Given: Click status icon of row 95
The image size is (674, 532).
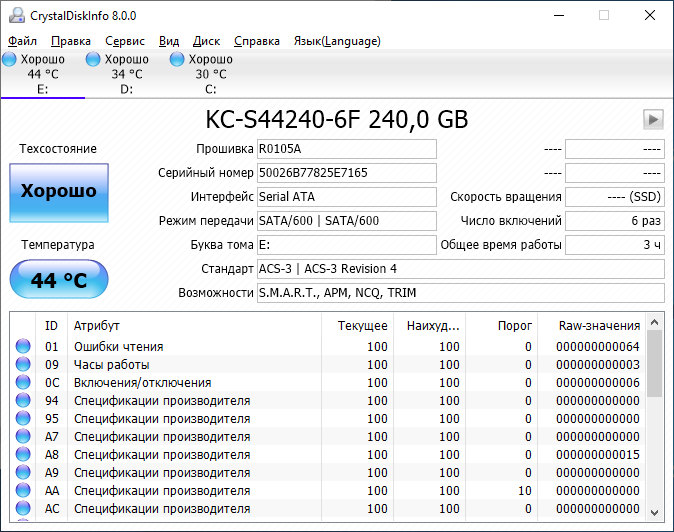Looking at the screenshot, I should [23, 419].
